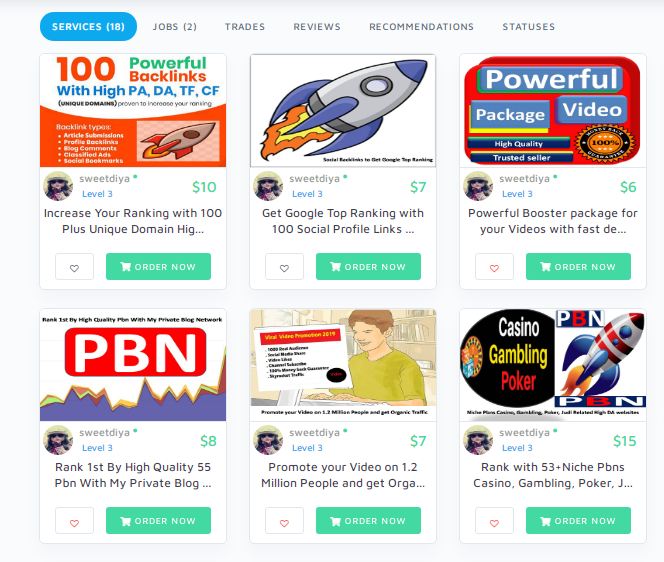Open the Reviews tab
This screenshot has height=562, width=664.
point(317,27)
